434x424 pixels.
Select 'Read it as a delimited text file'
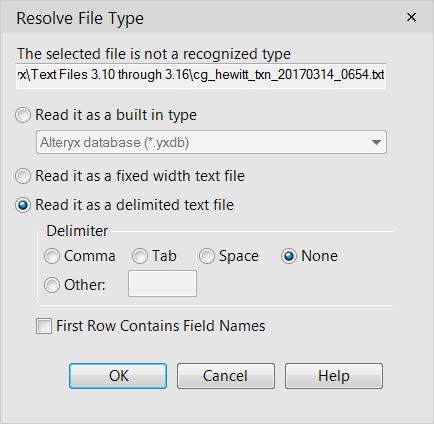coord(23,205)
